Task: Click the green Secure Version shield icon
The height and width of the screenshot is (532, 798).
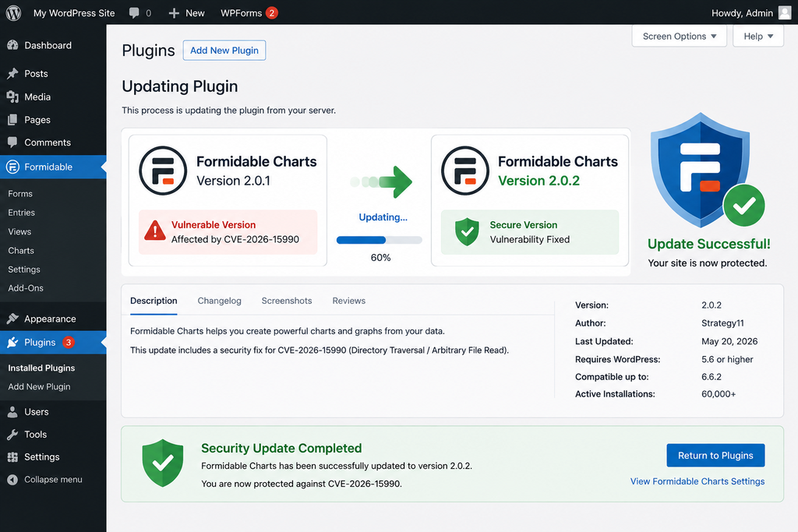Action: 467,232
